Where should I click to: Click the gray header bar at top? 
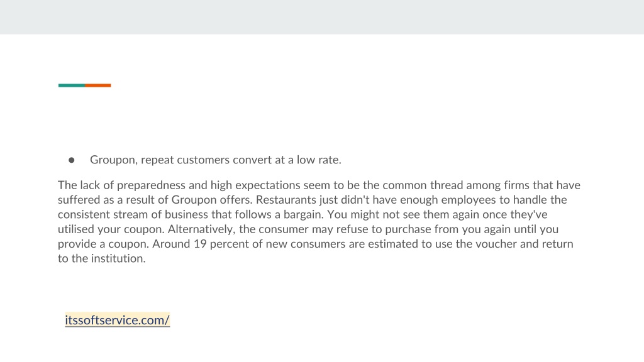coord(322,17)
